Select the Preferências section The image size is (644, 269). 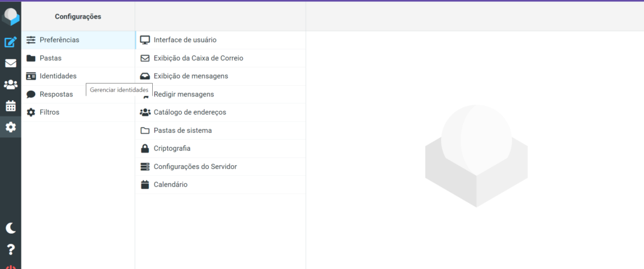59,40
